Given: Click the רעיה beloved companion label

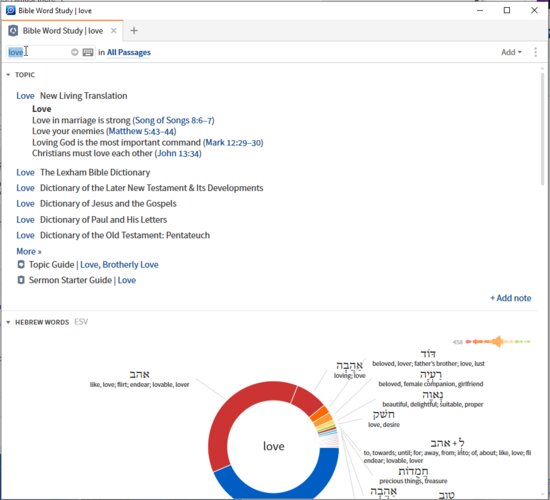Looking at the screenshot, I should point(431,374).
